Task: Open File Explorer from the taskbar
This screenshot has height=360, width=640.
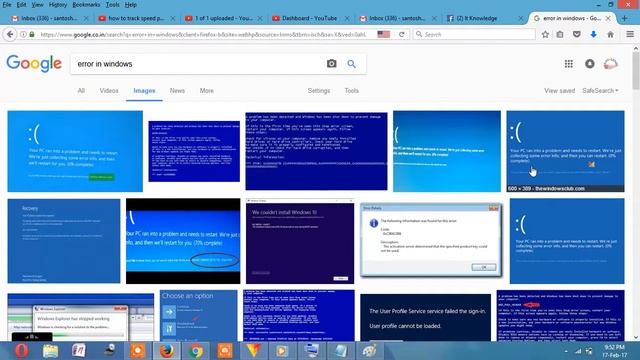Action: tap(50, 351)
